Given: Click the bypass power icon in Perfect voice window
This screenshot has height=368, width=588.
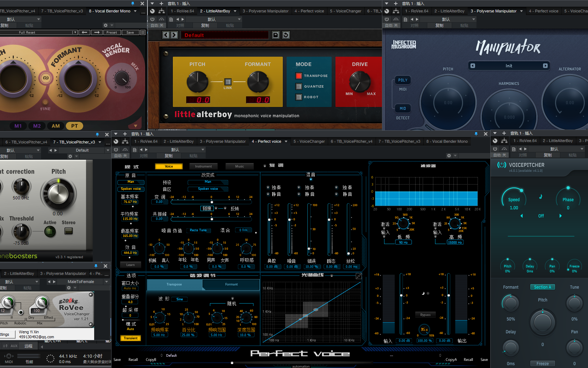Looking at the screenshot, I should click(116, 150).
